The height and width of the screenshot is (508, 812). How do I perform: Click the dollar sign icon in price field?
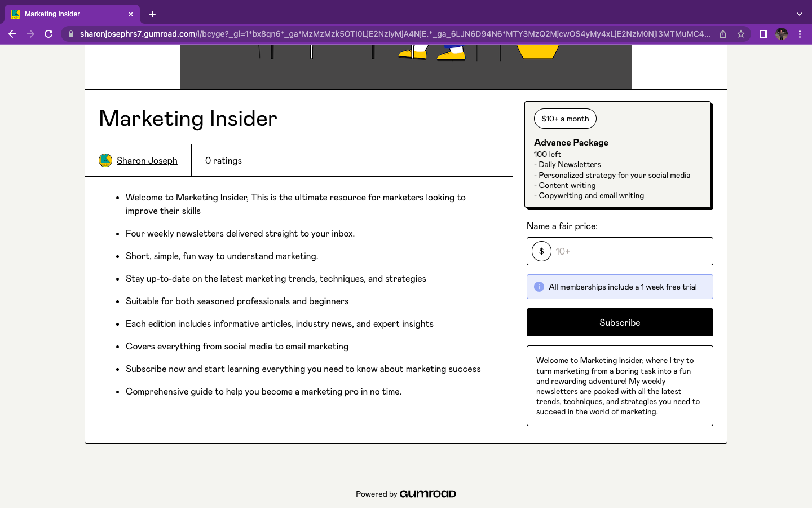541,251
